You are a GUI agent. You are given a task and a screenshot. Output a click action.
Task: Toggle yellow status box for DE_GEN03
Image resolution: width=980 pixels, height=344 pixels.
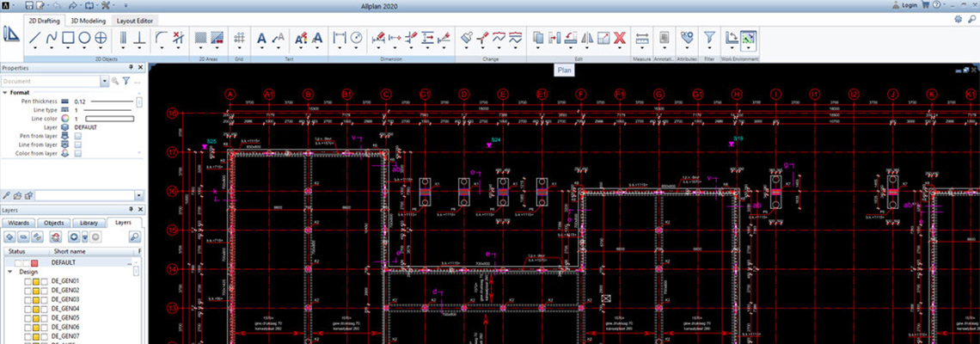(35, 299)
